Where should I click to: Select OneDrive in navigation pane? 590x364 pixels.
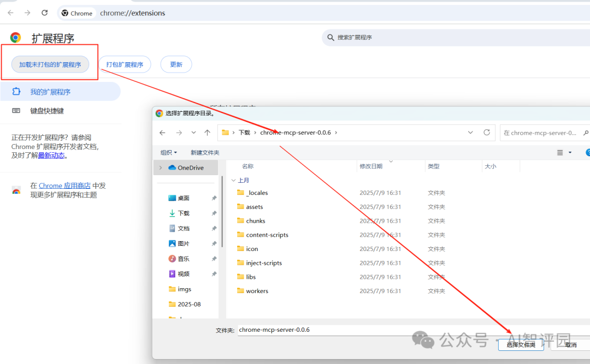pyautogui.click(x=186, y=168)
